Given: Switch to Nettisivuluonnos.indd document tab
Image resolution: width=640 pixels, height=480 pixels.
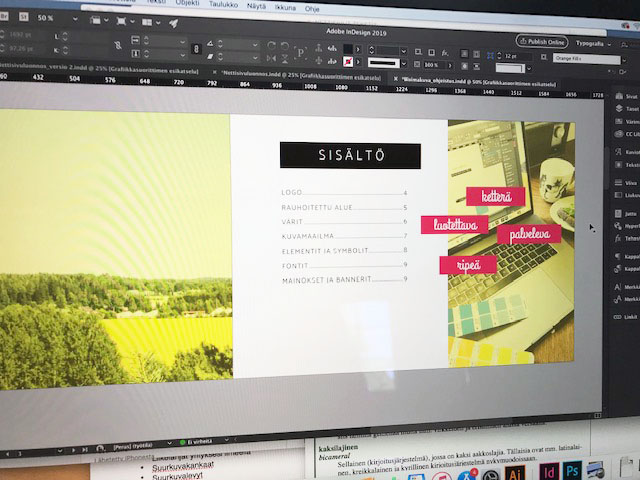Looking at the screenshot, I should (301, 75).
